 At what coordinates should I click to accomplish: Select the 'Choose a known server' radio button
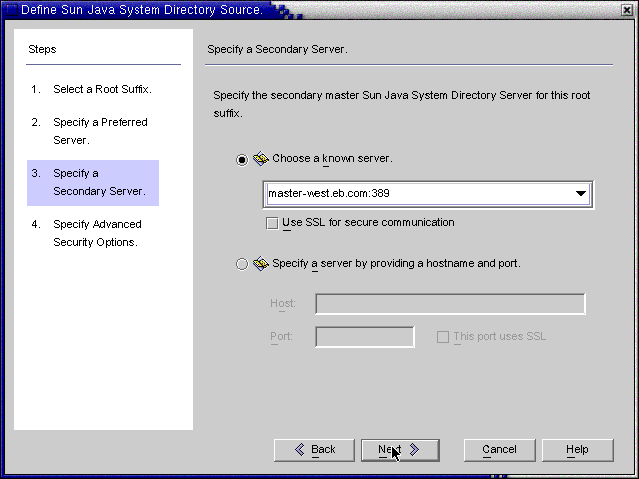coord(242,159)
